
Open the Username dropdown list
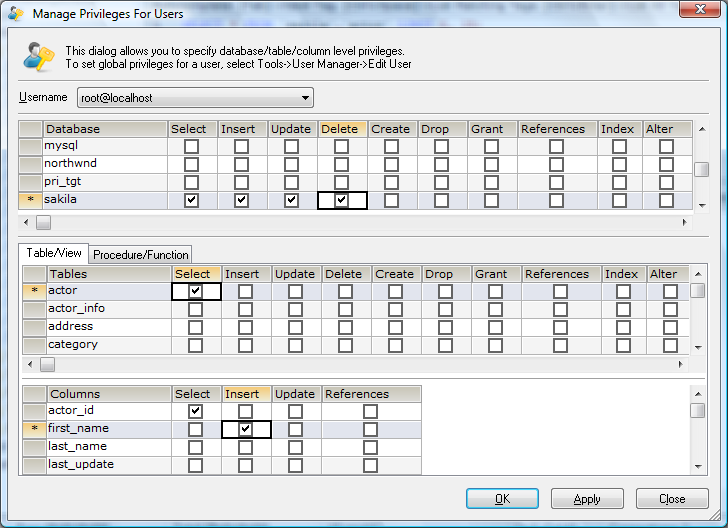click(x=305, y=98)
